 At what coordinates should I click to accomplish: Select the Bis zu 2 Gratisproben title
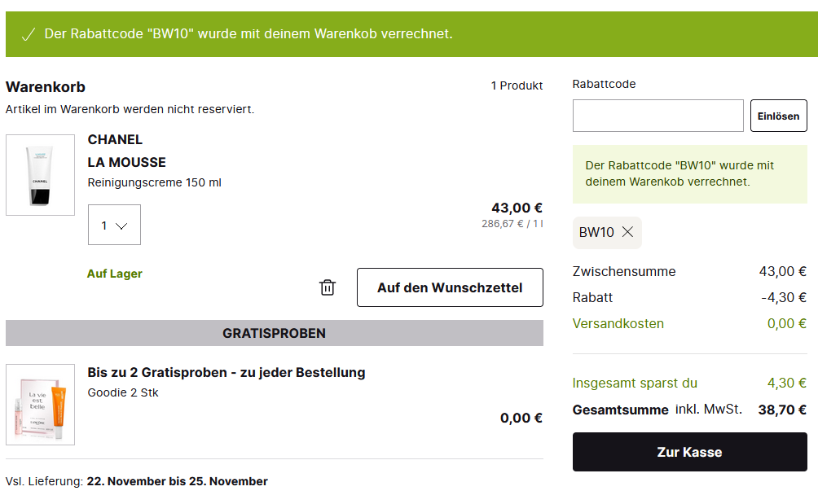click(x=226, y=372)
